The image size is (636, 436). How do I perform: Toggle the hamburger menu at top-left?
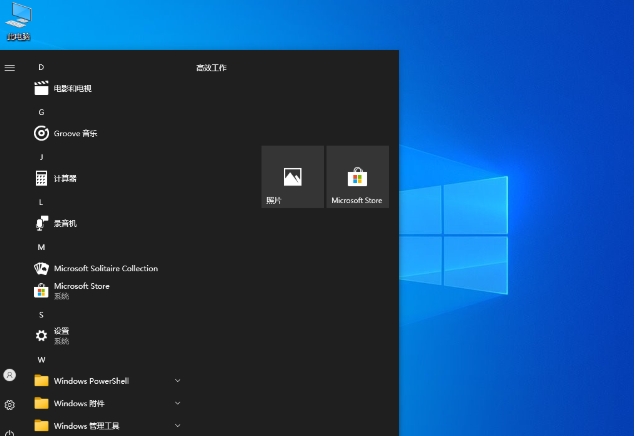pos(10,67)
